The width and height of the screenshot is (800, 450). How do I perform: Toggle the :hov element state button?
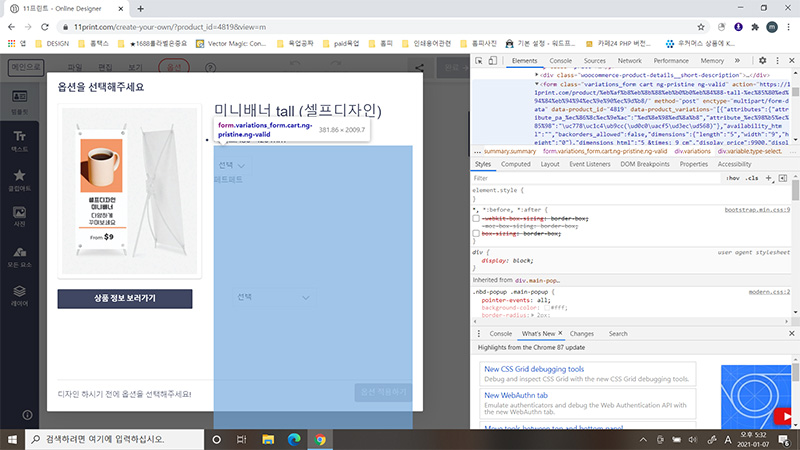[x=734, y=177]
